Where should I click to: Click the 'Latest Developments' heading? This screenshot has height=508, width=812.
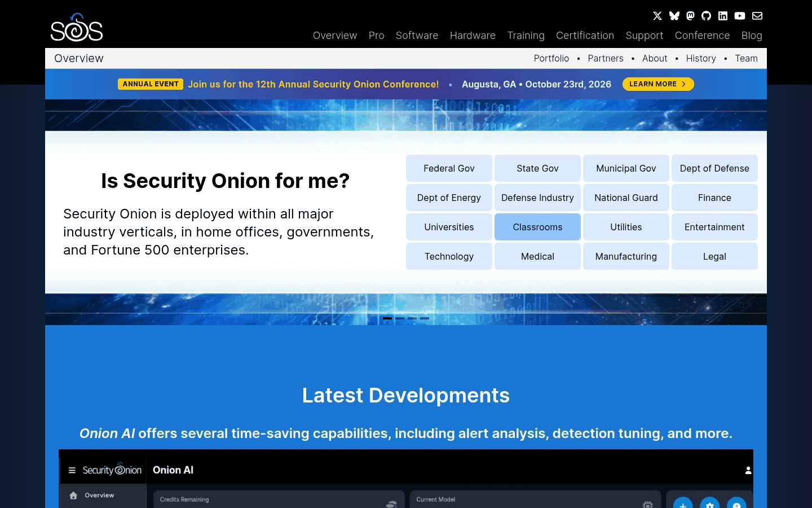[406, 395]
